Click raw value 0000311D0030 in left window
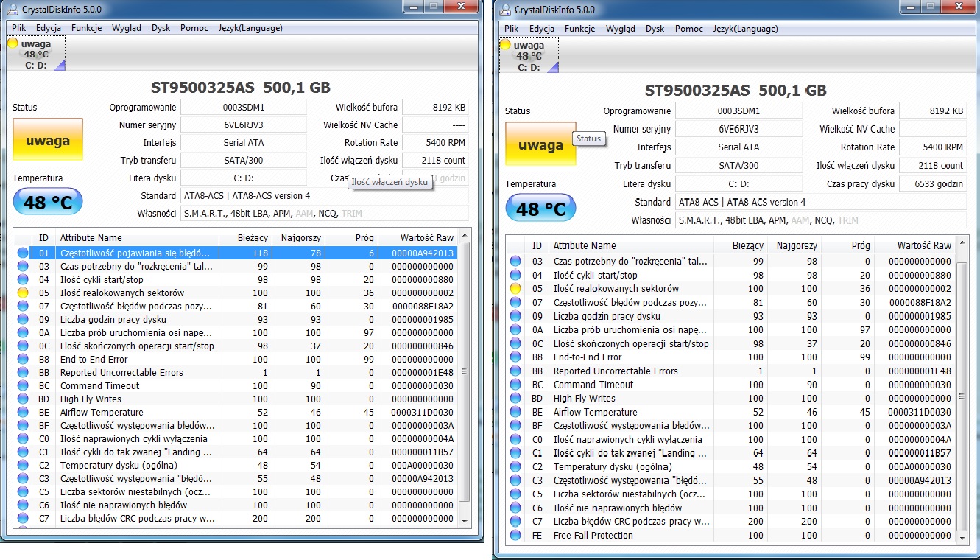The image size is (980, 560). point(423,412)
